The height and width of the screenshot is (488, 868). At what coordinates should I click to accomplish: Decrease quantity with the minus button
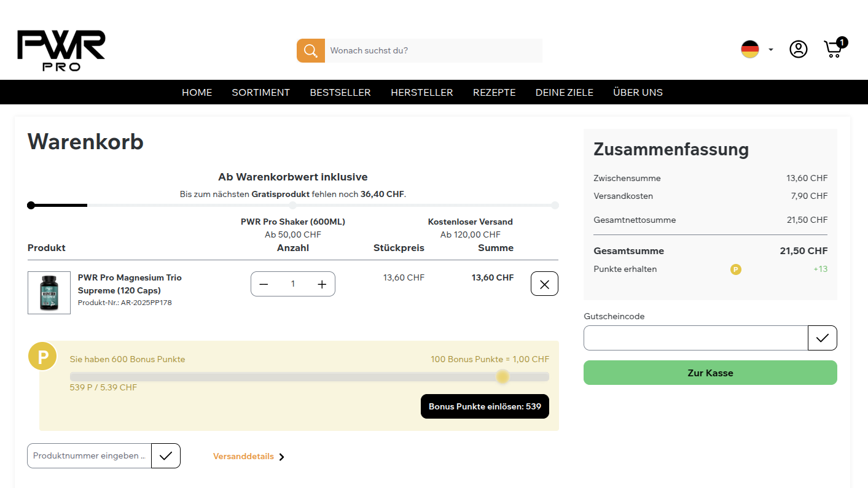[264, 284]
